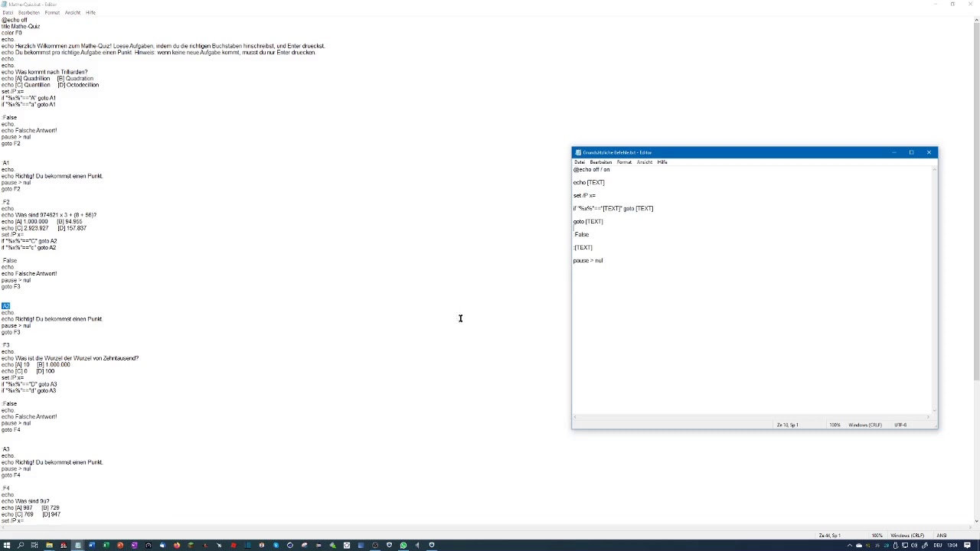This screenshot has height=551, width=980.
Task: Open OneNote from the taskbar
Action: tap(134, 545)
